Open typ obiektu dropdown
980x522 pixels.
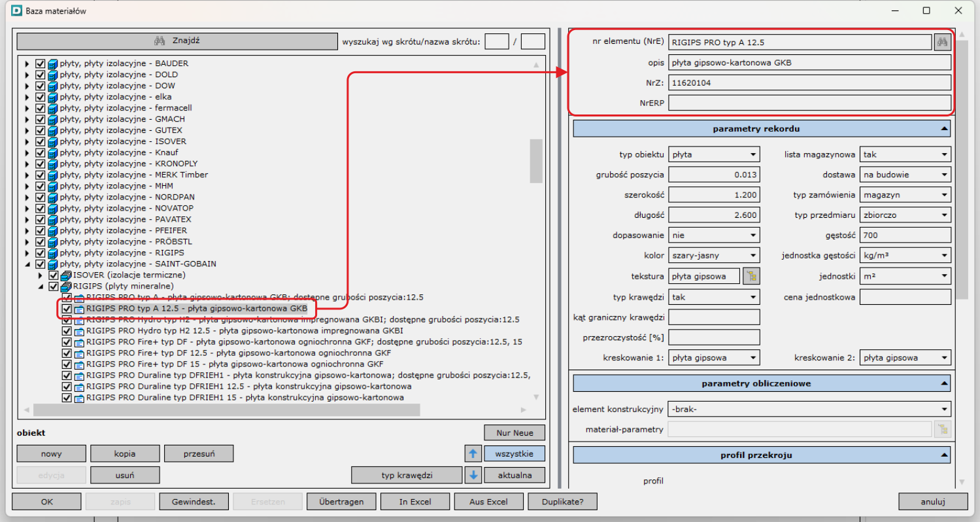click(714, 155)
